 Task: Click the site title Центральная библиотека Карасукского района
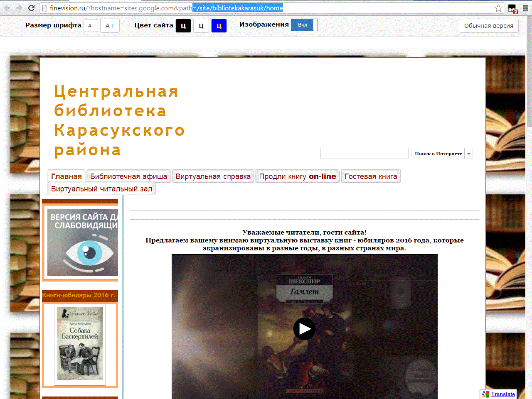point(119,120)
